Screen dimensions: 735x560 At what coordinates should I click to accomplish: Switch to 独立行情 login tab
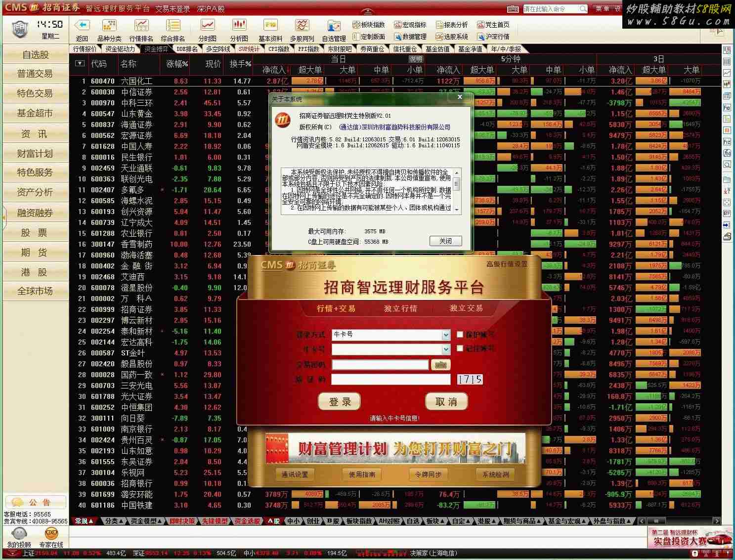400,308
